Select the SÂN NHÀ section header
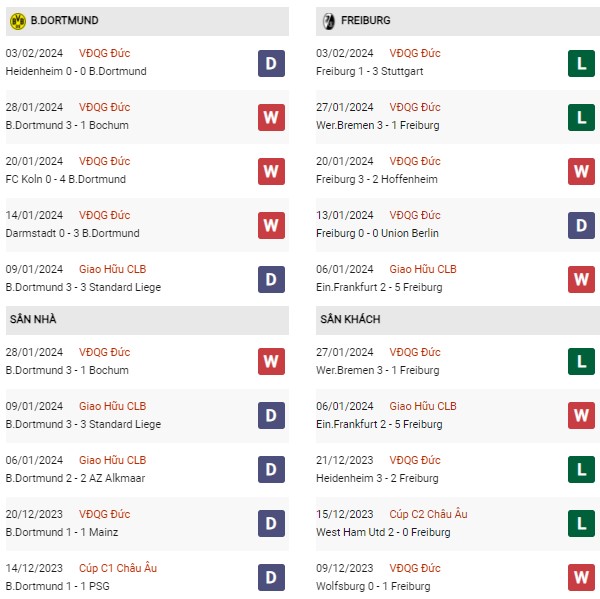This screenshot has height=599, width=600. (x=147, y=320)
